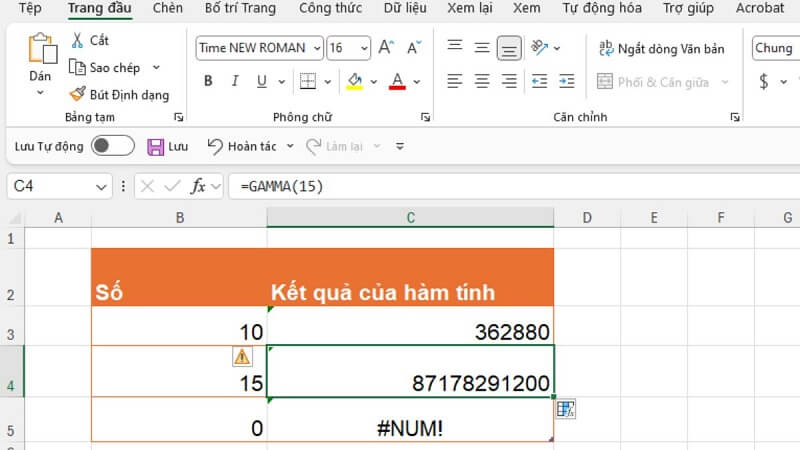This screenshot has height=450, width=800.
Task: Align text right
Action: 509,81
